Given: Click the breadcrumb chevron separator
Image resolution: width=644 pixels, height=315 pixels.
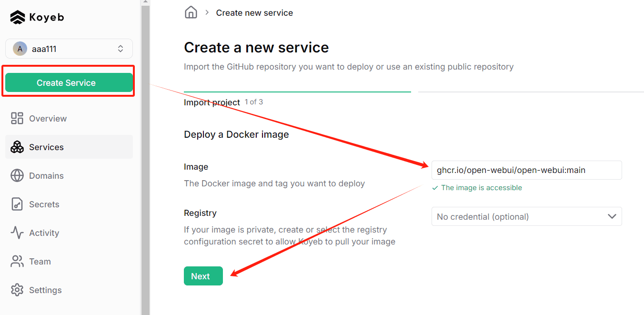Looking at the screenshot, I should coord(207,12).
